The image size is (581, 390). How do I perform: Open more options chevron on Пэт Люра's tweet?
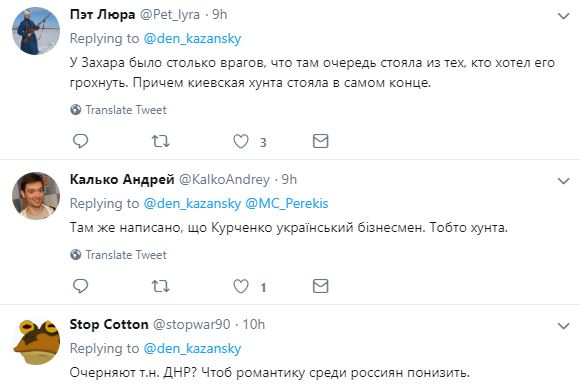click(564, 16)
